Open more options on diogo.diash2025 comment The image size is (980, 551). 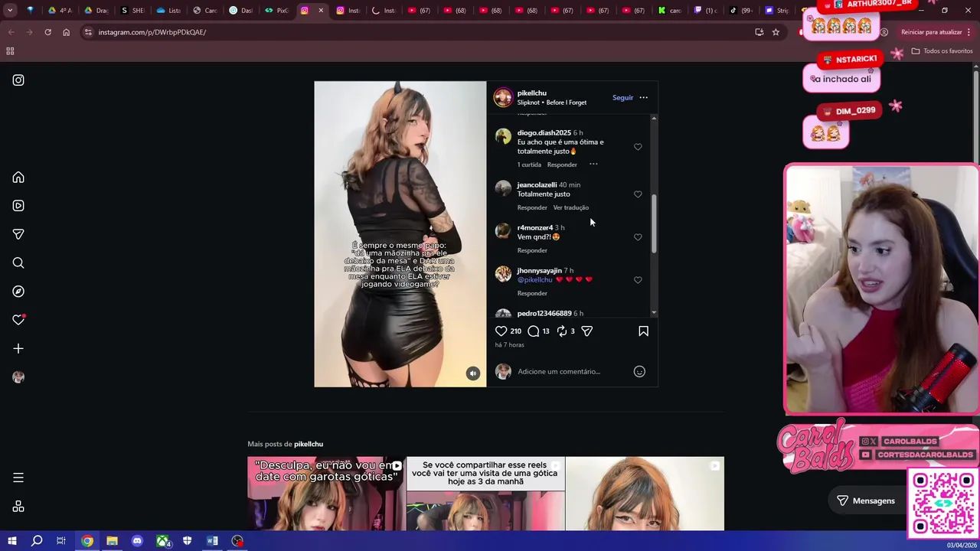coord(593,165)
